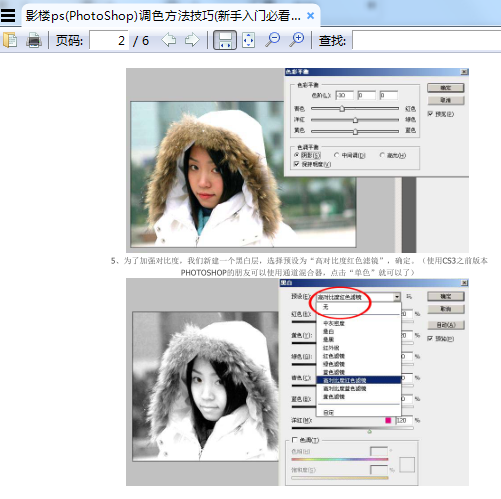
Task: Close the Black & White dialog
Action: pyautogui.click(x=464, y=283)
